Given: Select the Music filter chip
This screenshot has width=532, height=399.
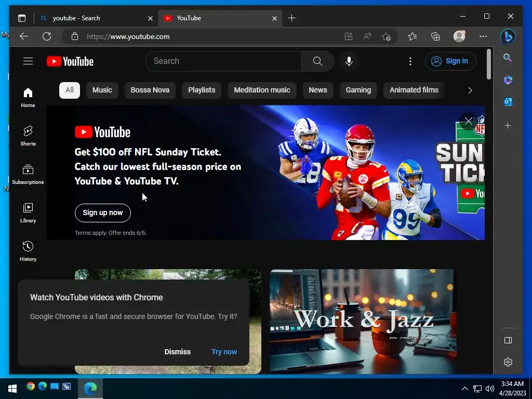Looking at the screenshot, I should (102, 90).
